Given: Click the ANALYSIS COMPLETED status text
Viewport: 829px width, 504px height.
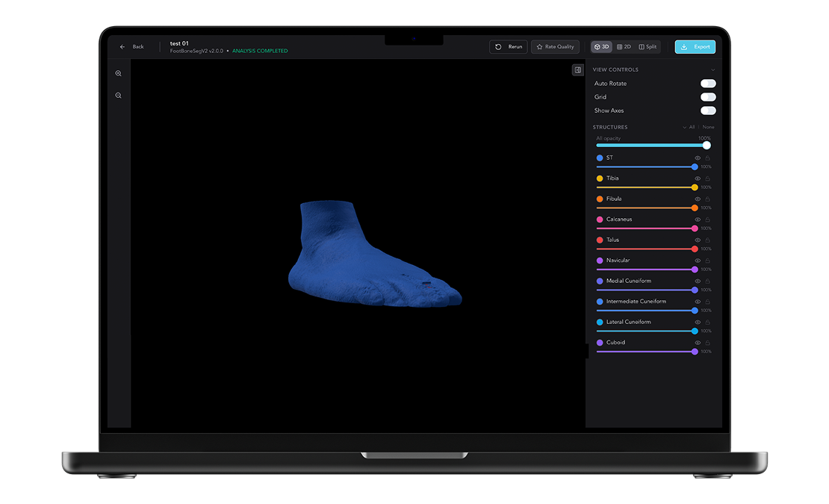Looking at the screenshot, I should click(x=260, y=52).
